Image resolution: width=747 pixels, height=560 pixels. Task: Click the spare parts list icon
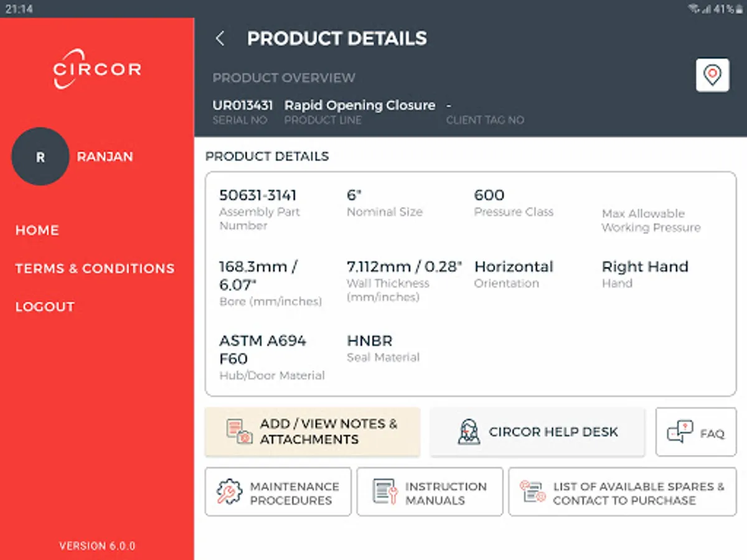click(x=533, y=492)
